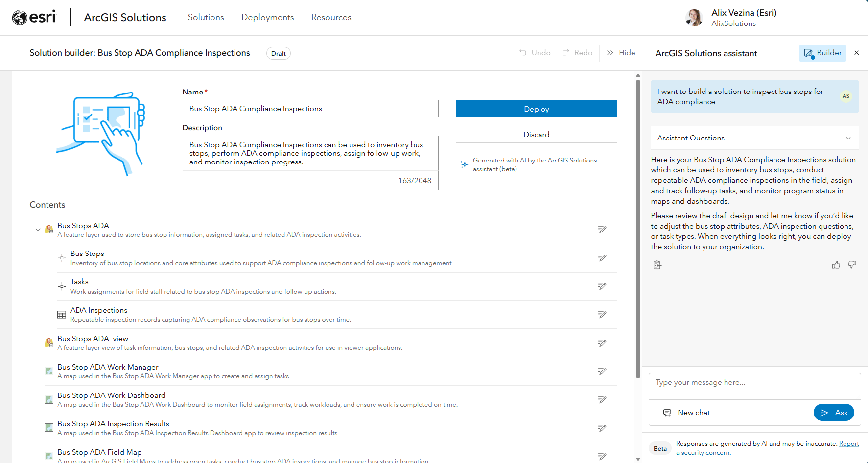The height and width of the screenshot is (463, 868).
Task: Collapse the Bus Stops ADA tree item
Action: [38, 230]
